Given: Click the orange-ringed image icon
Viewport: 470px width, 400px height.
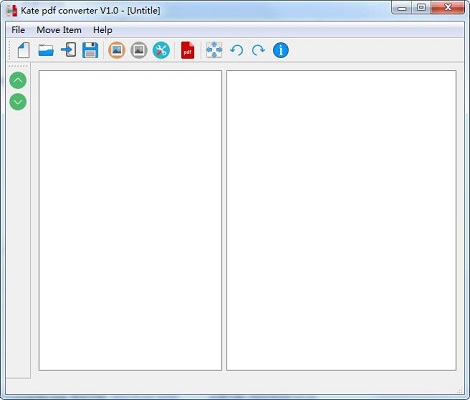Looking at the screenshot, I should 117,50.
